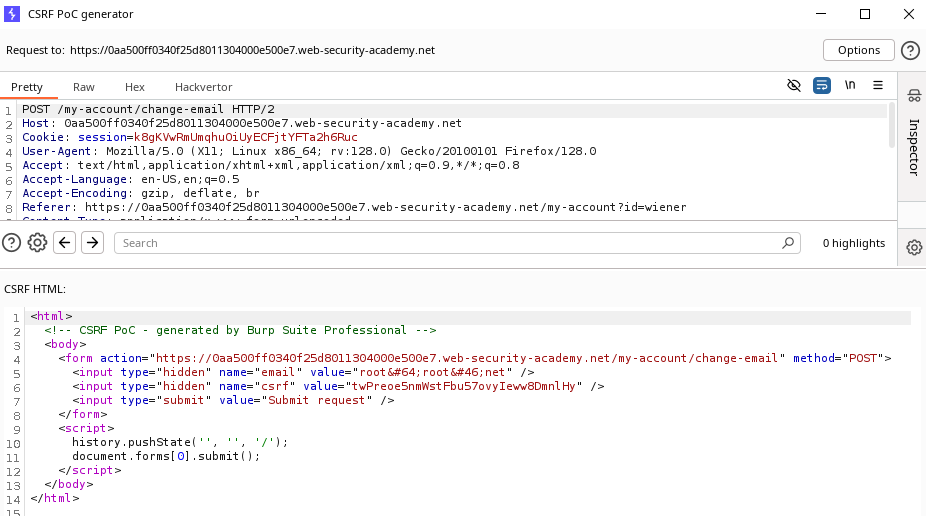
Task: Open search settings gear icon
Action: tap(37, 243)
